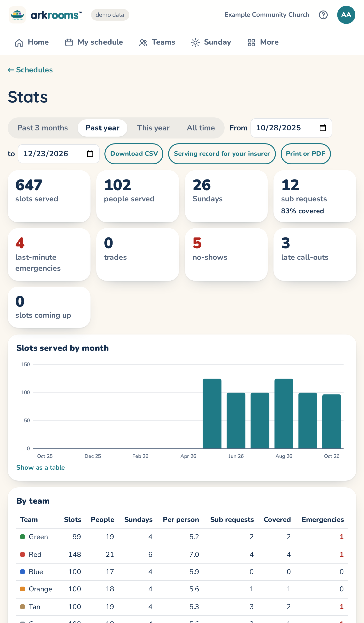Image resolution: width=364 pixels, height=623 pixels.
Task: Click the 5 no-shows card
Action: click(226, 254)
